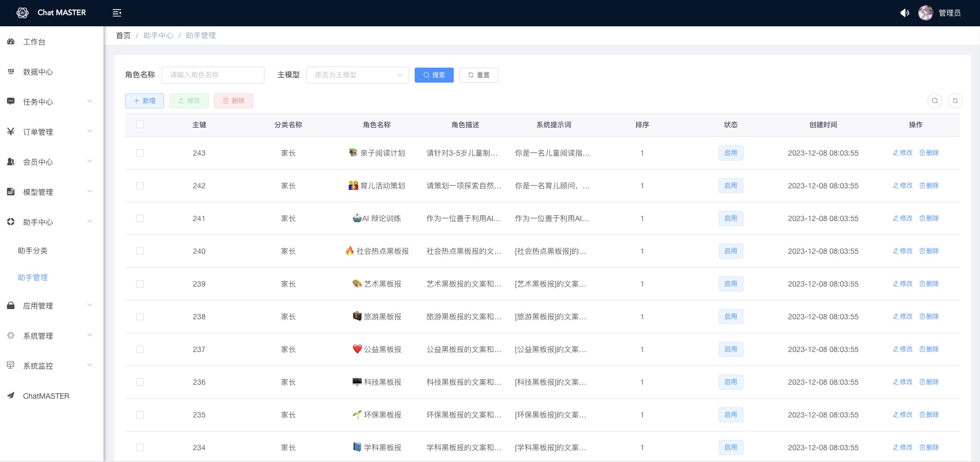980x462 pixels.
Task: Click the ChatMASTER paper plane sidebar item
Action: 46,396
